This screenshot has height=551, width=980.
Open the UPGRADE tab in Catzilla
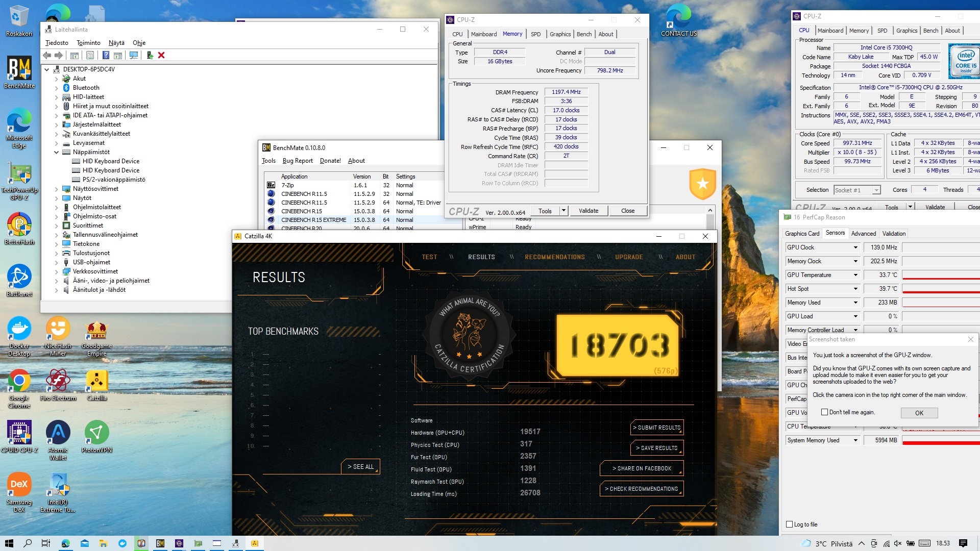point(629,257)
